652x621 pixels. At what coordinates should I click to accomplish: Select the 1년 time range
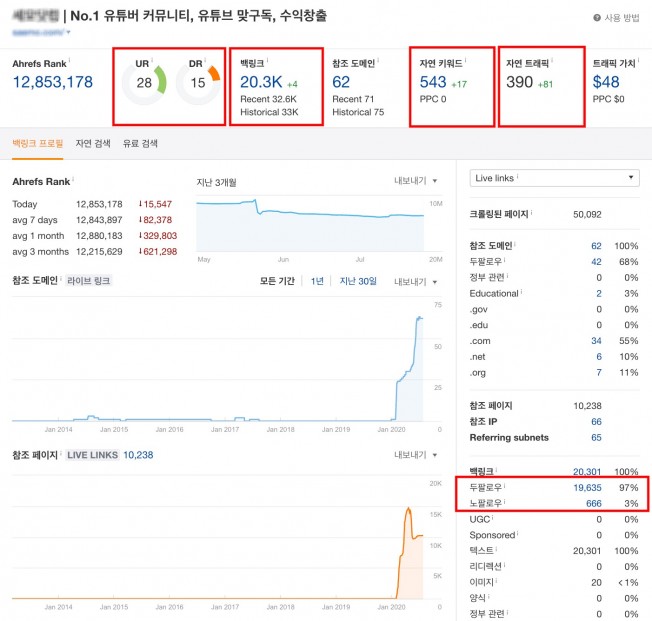(x=317, y=281)
